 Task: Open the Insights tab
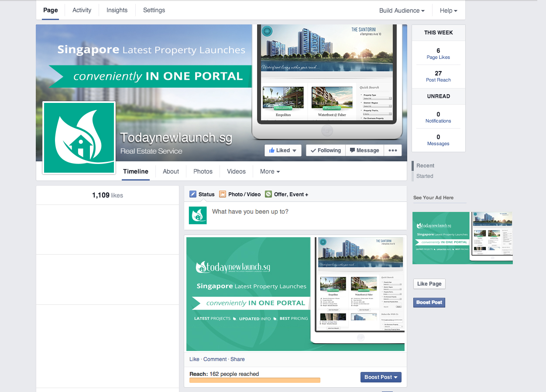[117, 10]
